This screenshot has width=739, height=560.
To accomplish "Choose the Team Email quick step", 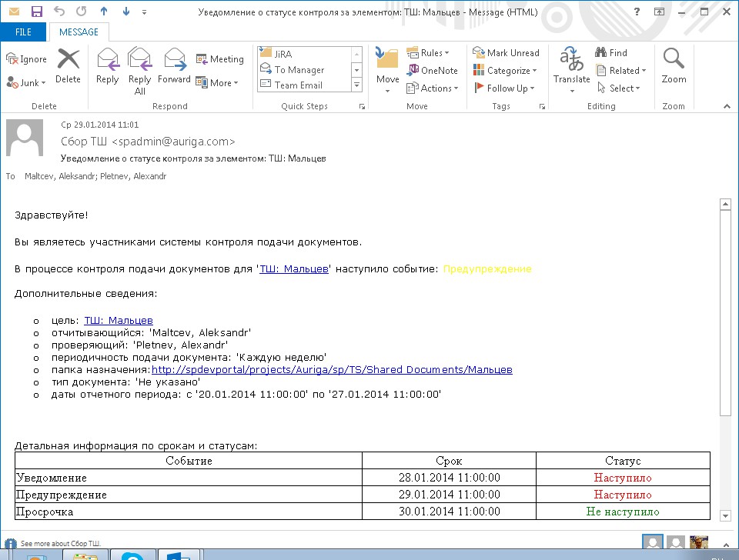I will pos(305,85).
